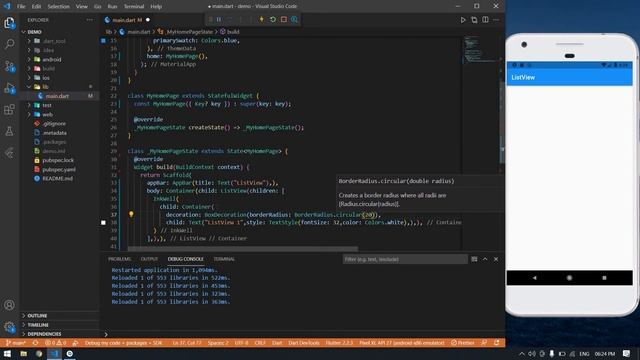This screenshot has width=640, height=360.
Task: Open the Search view in the activity bar
Action: coord(9,44)
